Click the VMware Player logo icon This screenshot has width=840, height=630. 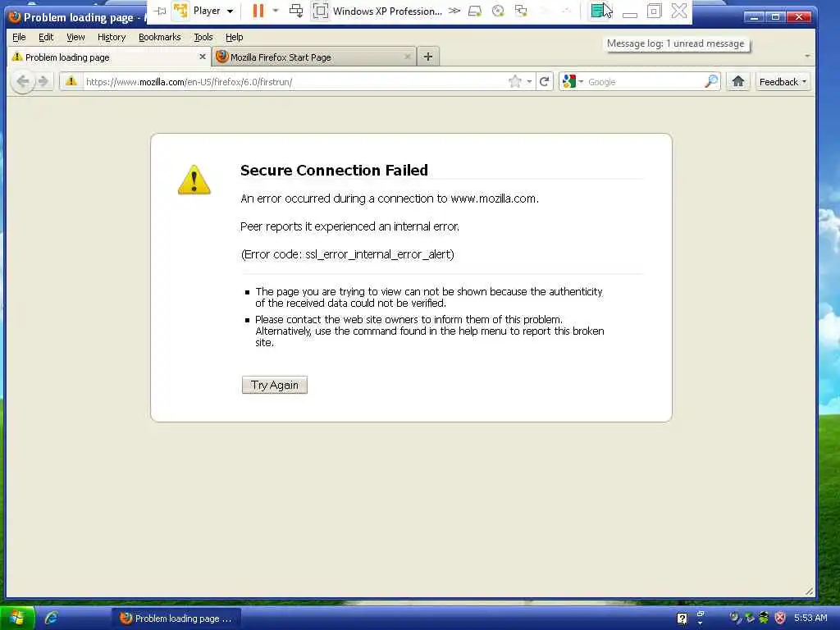pos(180,11)
